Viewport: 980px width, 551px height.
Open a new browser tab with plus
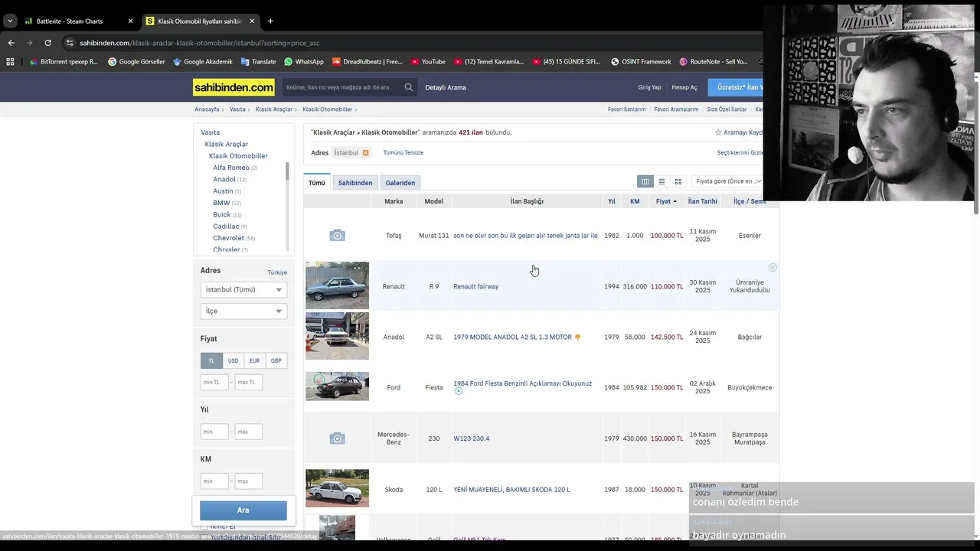[270, 21]
